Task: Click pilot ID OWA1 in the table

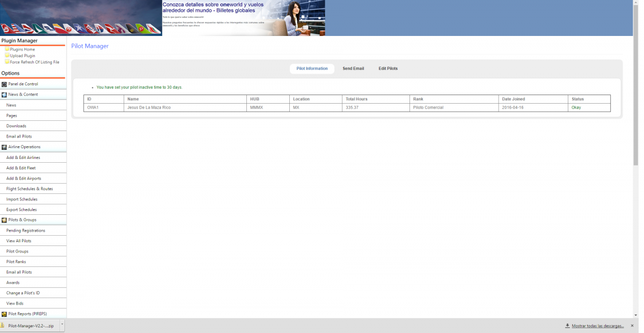Action: click(93, 107)
